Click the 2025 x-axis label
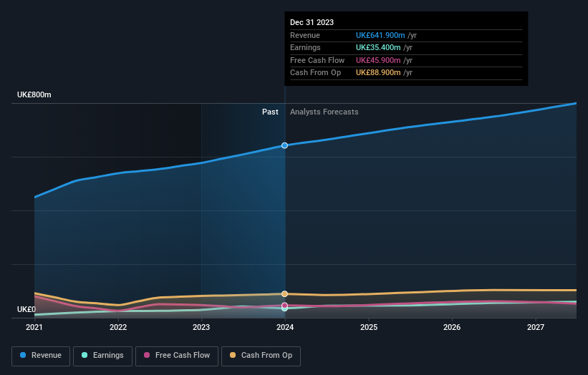The height and width of the screenshot is (375, 588). point(369,328)
